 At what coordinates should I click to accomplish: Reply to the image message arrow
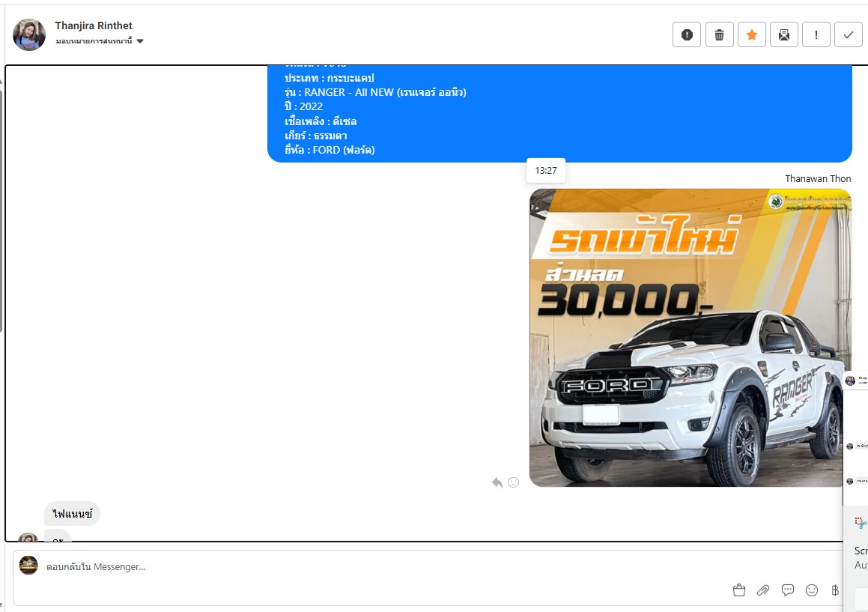[497, 482]
